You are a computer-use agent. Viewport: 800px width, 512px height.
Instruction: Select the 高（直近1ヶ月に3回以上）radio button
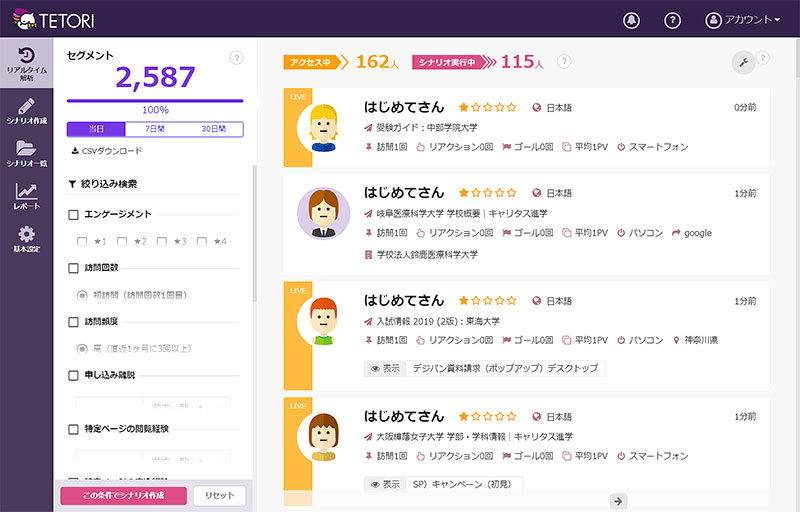pos(82,349)
